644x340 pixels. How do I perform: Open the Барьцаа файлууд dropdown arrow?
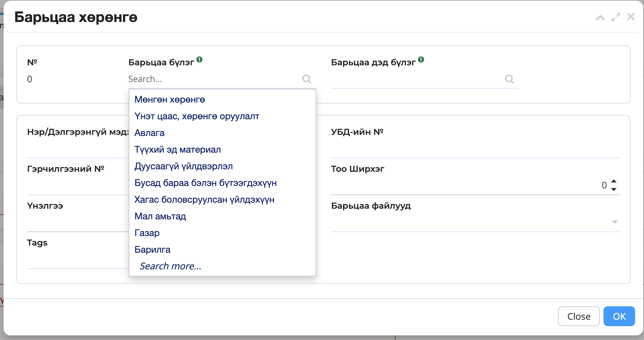point(615,222)
